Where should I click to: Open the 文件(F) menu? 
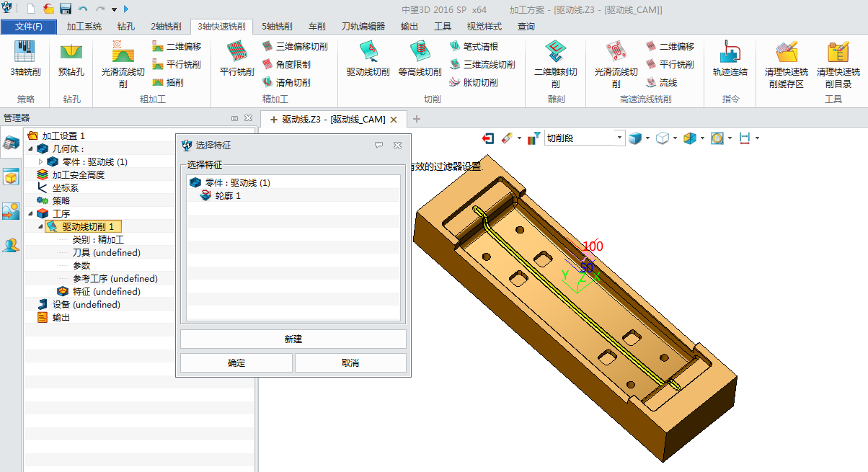28,25
